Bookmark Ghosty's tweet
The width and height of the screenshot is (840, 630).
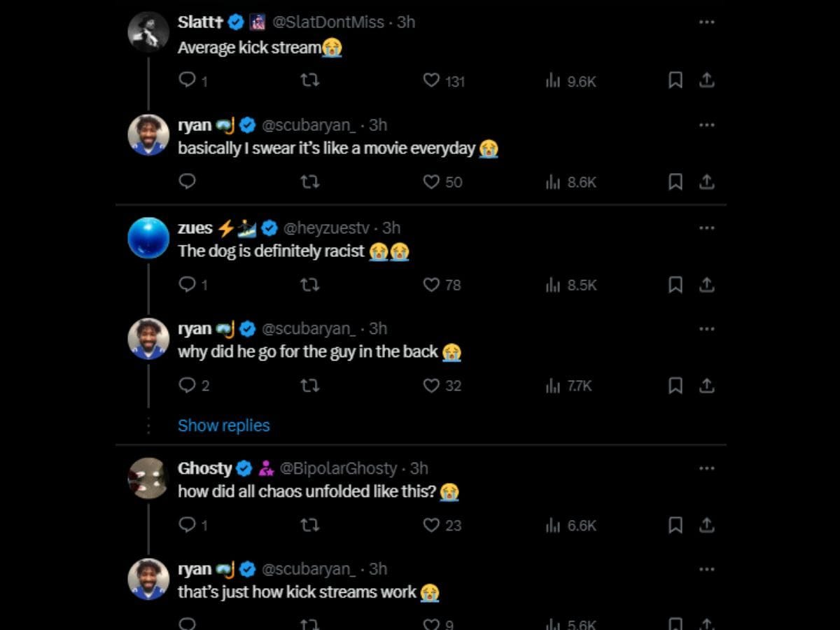[675, 525]
